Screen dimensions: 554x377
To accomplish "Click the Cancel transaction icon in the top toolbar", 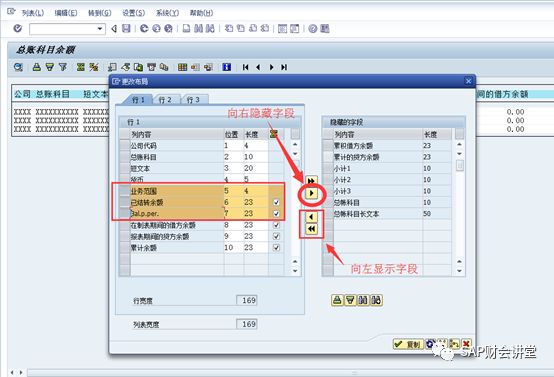I will pos(169,28).
